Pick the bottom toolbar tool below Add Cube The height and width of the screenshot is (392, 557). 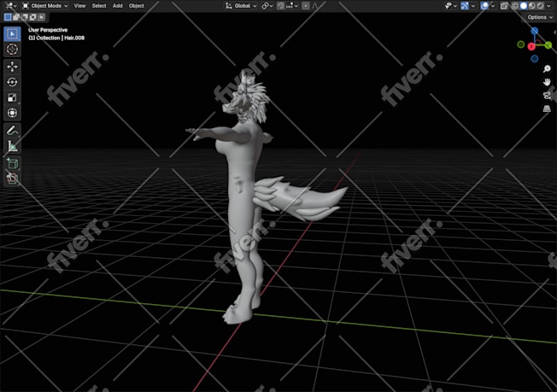(x=13, y=178)
